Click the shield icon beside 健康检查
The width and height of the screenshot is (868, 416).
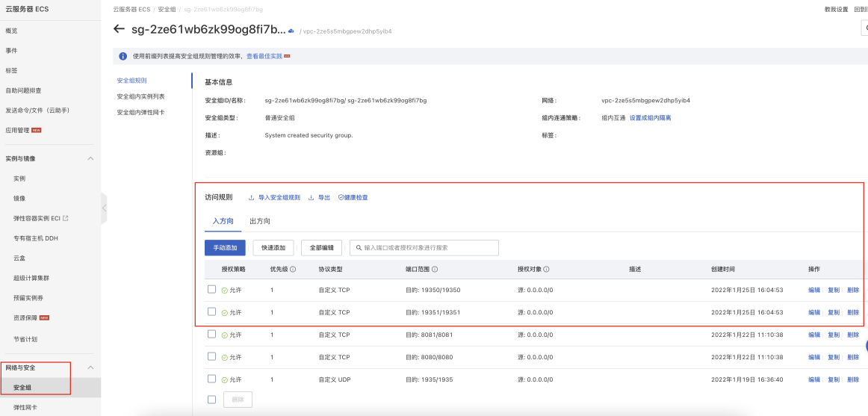(341, 197)
